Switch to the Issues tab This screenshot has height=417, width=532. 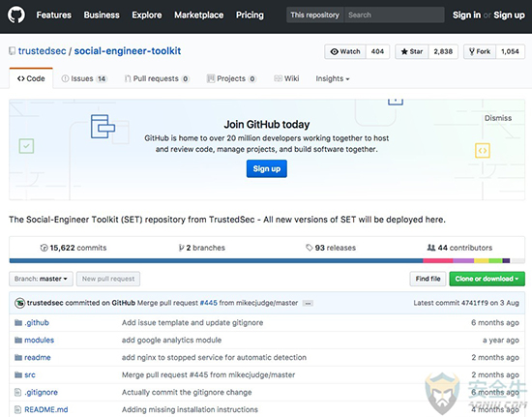click(x=84, y=78)
